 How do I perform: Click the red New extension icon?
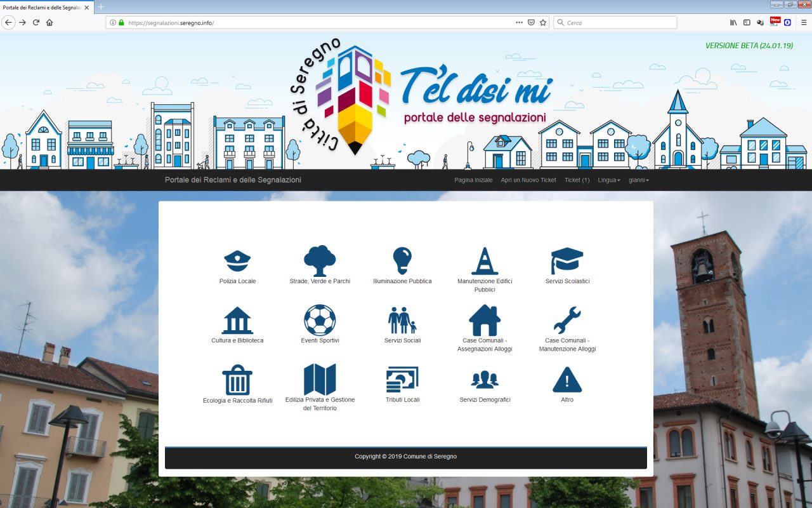775,21
